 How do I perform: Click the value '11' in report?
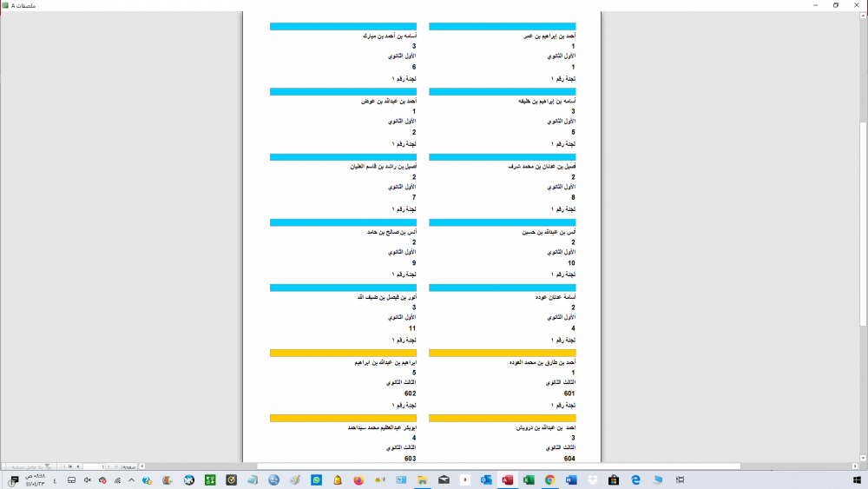[x=411, y=328]
